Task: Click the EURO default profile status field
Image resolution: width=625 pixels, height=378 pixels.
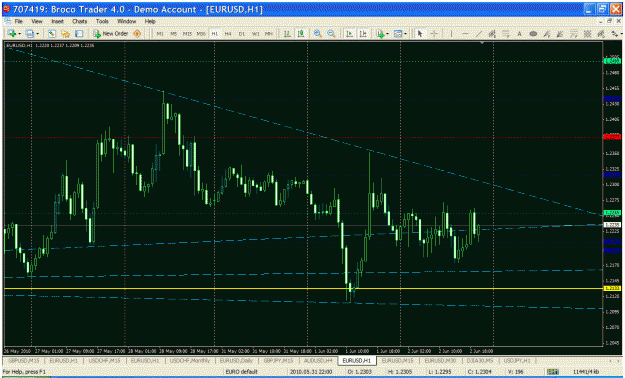Action: click(x=242, y=372)
